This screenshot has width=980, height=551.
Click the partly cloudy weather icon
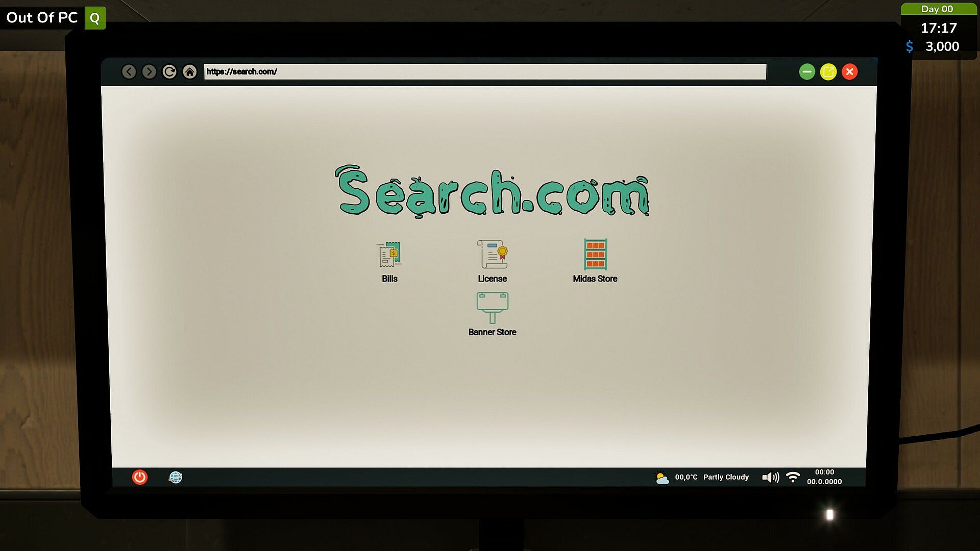coord(662,478)
